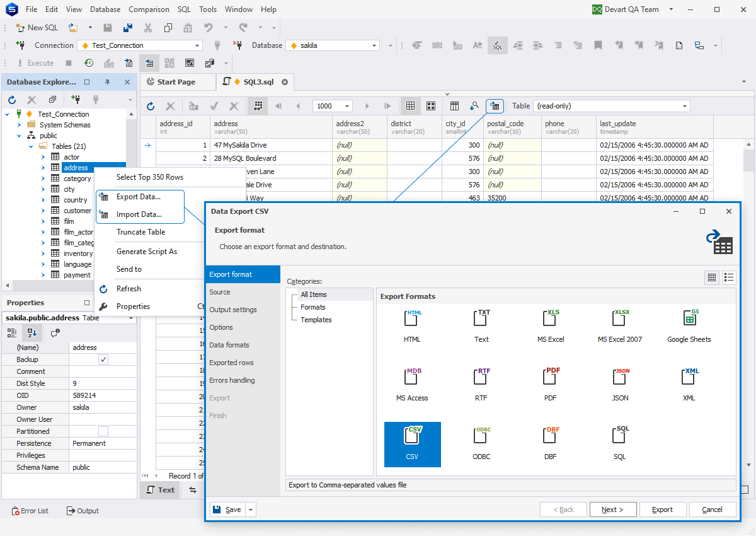Select the PDF export format
Viewport: 756px width, 536px height.
[x=551, y=384]
